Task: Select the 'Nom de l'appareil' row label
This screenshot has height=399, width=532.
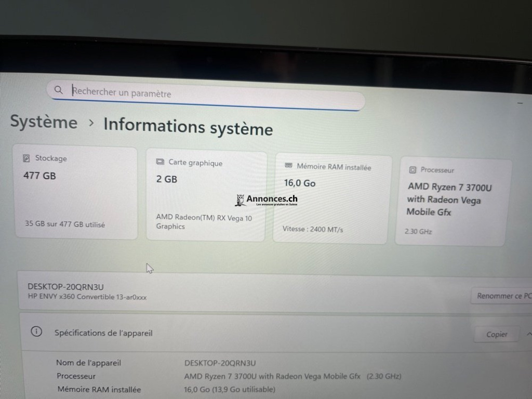Action: (x=88, y=363)
